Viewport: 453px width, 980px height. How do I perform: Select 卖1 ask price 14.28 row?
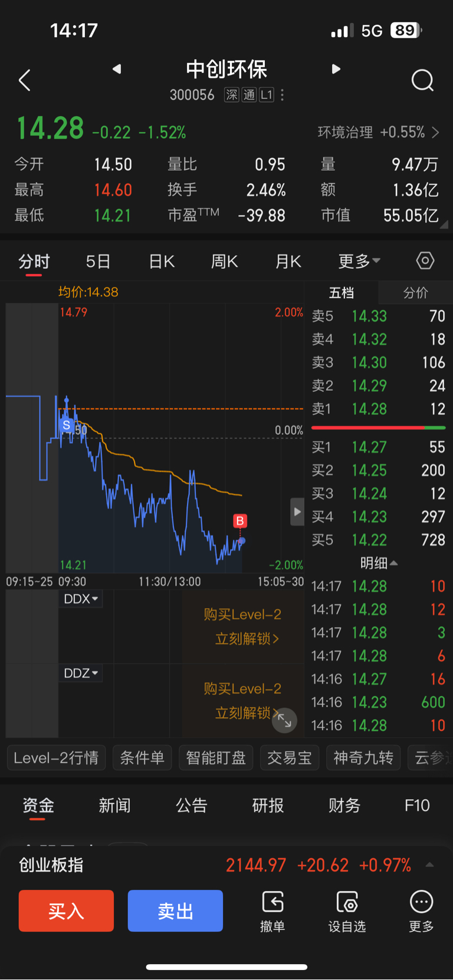pyautogui.click(x=378, y=409)
